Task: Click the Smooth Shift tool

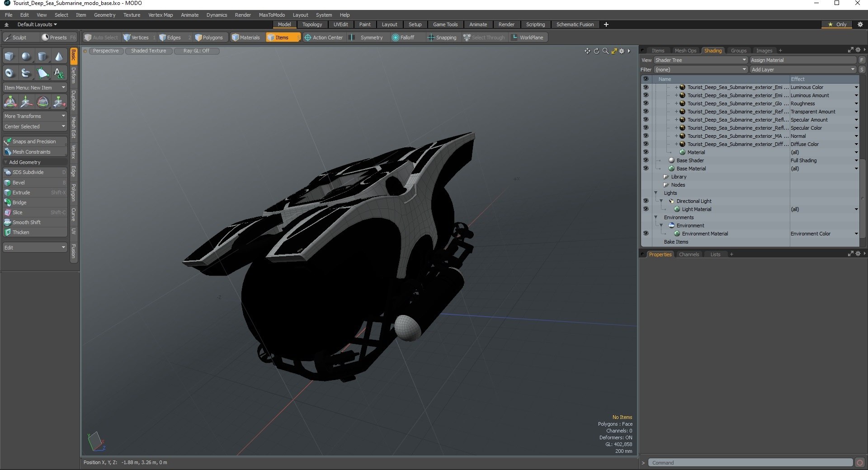Action: pyautogui.click(x=35, y=222)
